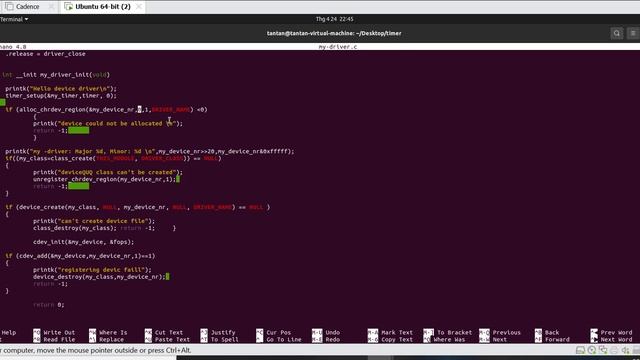Close the Cadence tab
This screenshot has height=360, width=640.
51,7
